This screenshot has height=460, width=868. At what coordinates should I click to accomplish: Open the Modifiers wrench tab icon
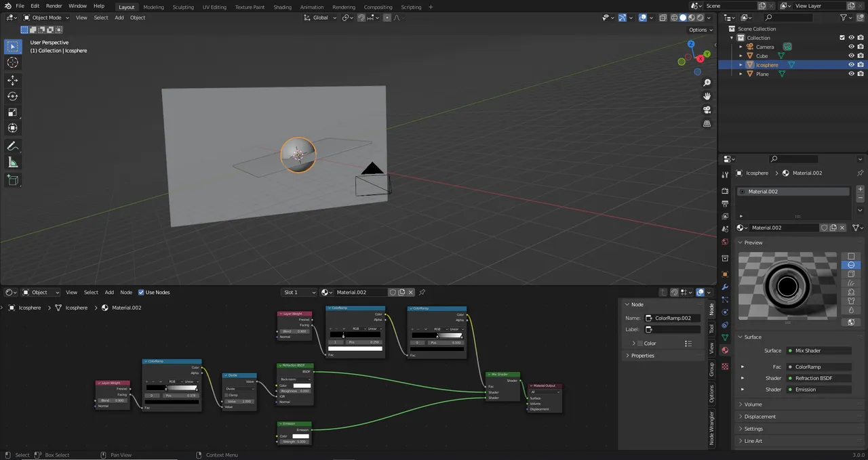pyautogui.click(x=725, y=287)
